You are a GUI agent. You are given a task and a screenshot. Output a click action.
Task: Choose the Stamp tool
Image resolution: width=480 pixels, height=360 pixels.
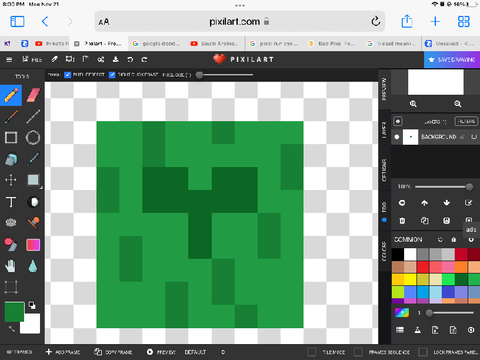33,223
